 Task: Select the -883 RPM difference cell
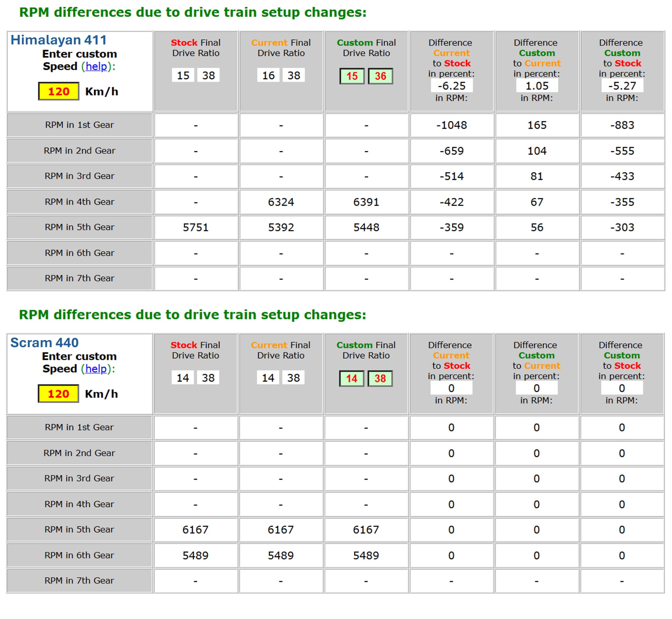tap(622, 125)
